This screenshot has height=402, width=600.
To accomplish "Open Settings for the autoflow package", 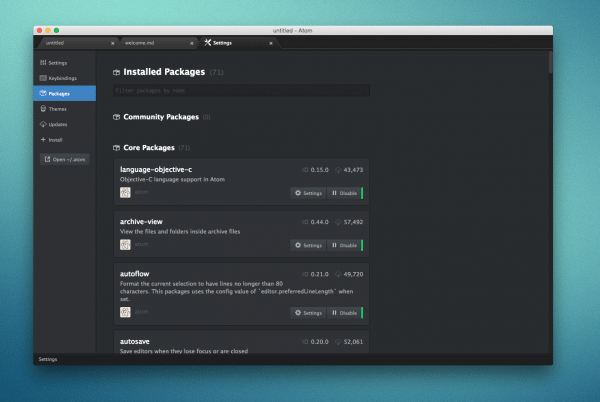I will click(308, 312).
